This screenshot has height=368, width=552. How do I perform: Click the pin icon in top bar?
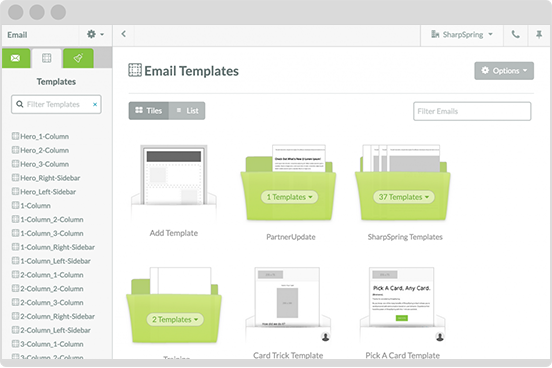pyautogui.click(x=539, y=35)
